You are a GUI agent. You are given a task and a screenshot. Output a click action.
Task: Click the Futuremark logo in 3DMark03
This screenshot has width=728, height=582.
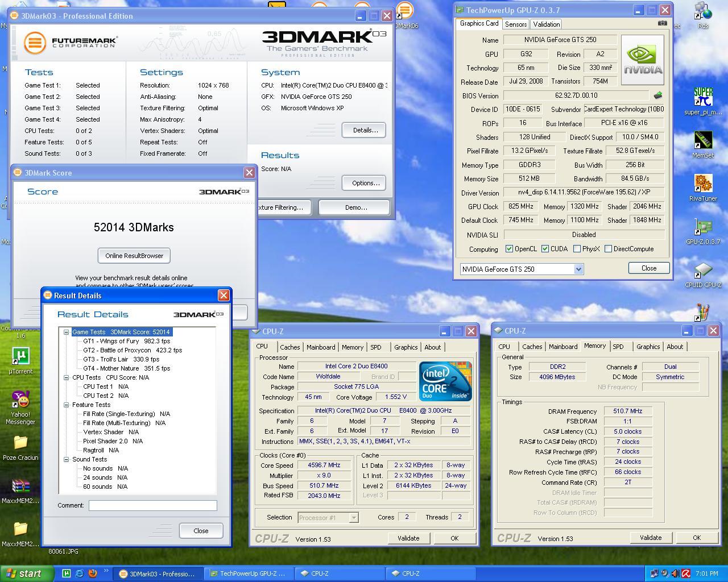pyautogui.click(x=71, y=43)
